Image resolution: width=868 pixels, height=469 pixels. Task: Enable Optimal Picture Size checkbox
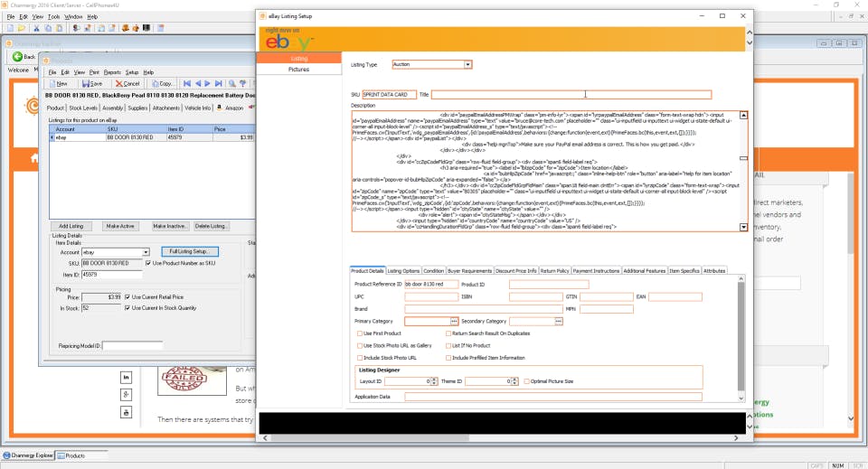tap(526, 381)
